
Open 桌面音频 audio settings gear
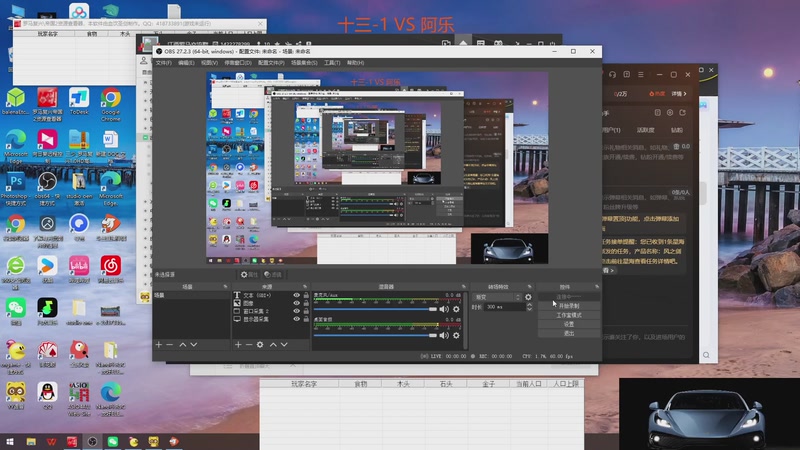(456, 335)
